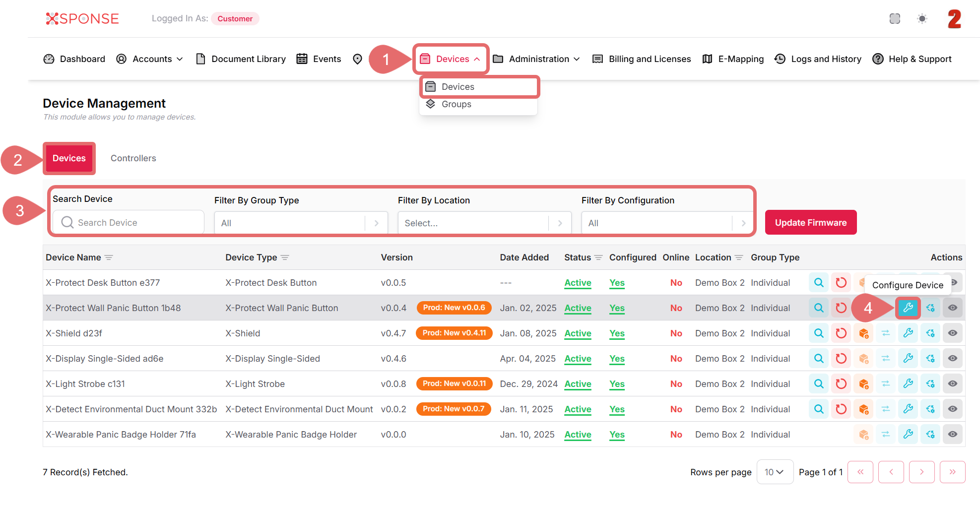Click Active status link for X-Shield d23f
This screenshot has height=508, width=980.
click(578, 333)
